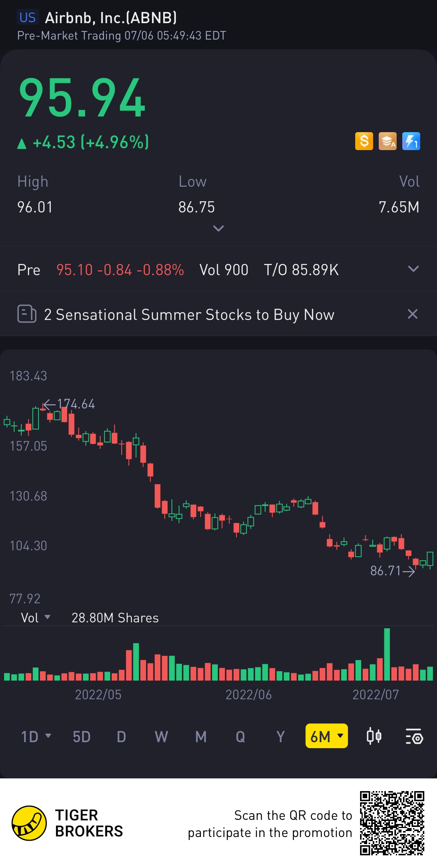437x868 pixels.
Task: Dismiss the Sensational Summer Stocks news banner
Action: (412, 314)
